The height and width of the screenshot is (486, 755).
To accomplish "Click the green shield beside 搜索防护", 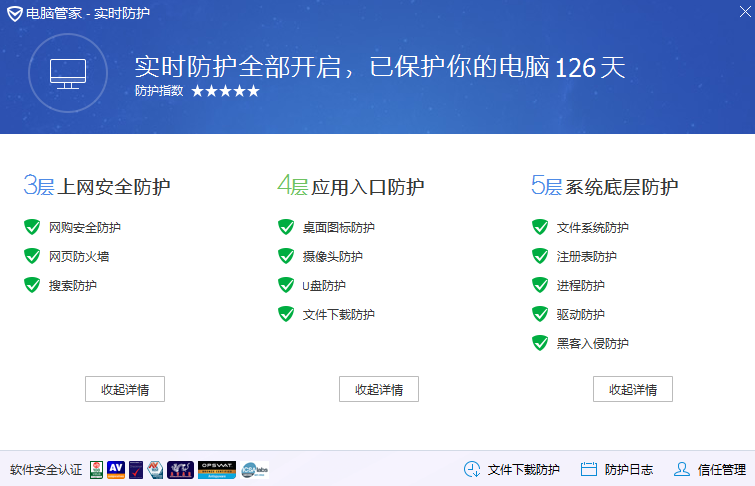I will [32, 285].
